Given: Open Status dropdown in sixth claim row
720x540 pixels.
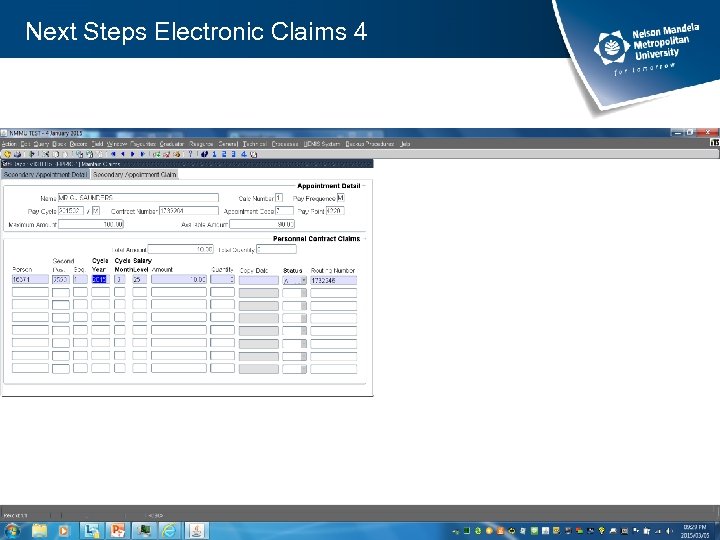Looking at the screenshot, I should [304, 343].
